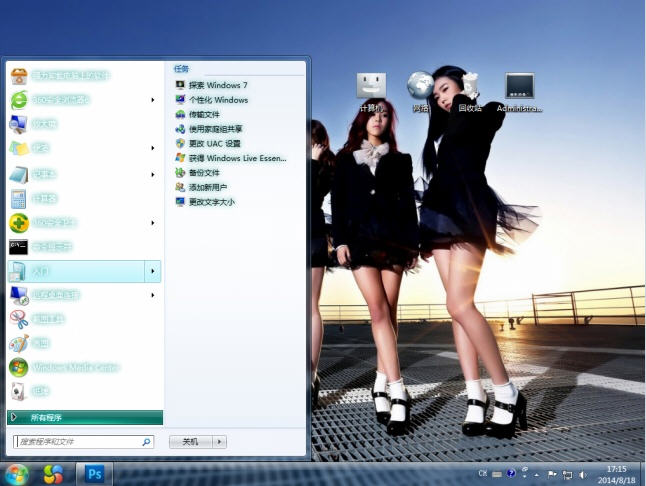Expand the Remote Desktop Connection submenu arrow
This screenshot has width=646, height=486.
[152, 295]
